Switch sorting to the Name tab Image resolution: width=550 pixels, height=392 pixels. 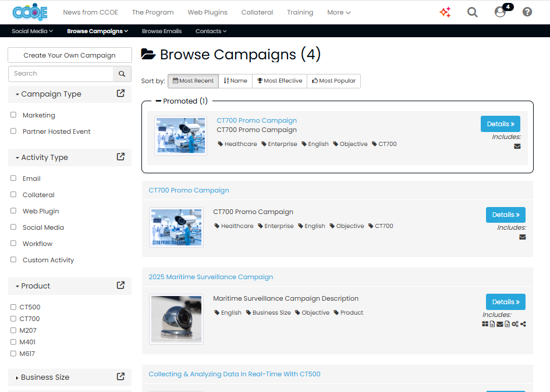[235, 81]
